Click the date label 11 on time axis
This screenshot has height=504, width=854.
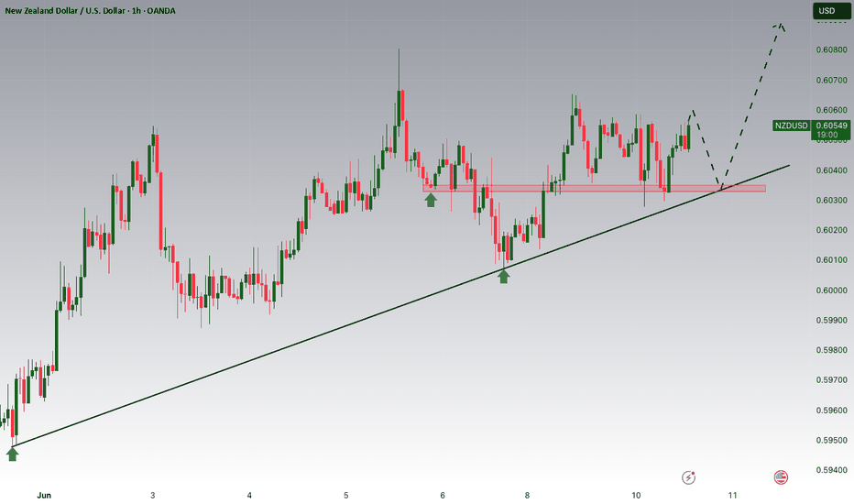[732, 495]
